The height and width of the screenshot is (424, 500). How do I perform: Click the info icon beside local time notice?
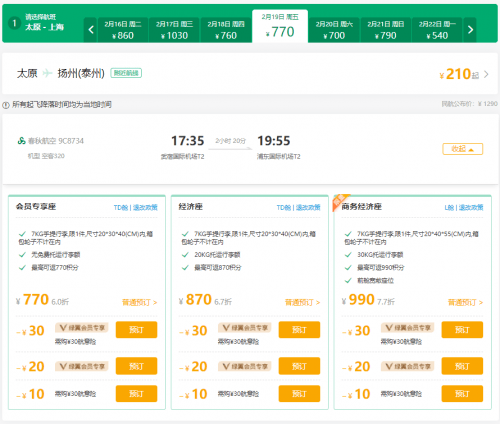[x=6, y=105]
